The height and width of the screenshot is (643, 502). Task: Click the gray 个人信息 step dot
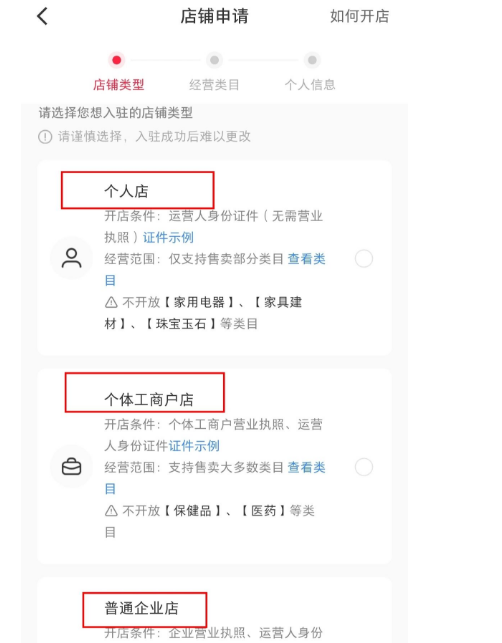tap(312, 60)
